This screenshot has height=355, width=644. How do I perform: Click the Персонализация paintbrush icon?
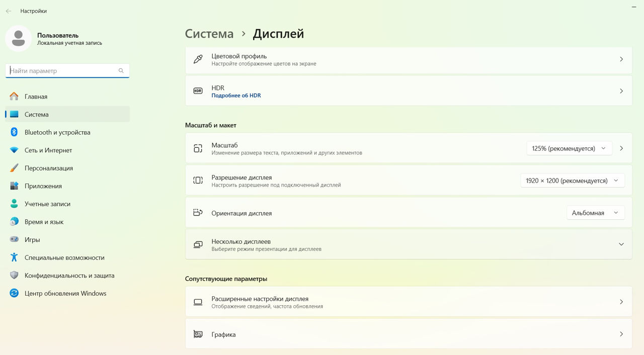pyautogui.click(x=14, y=168)
